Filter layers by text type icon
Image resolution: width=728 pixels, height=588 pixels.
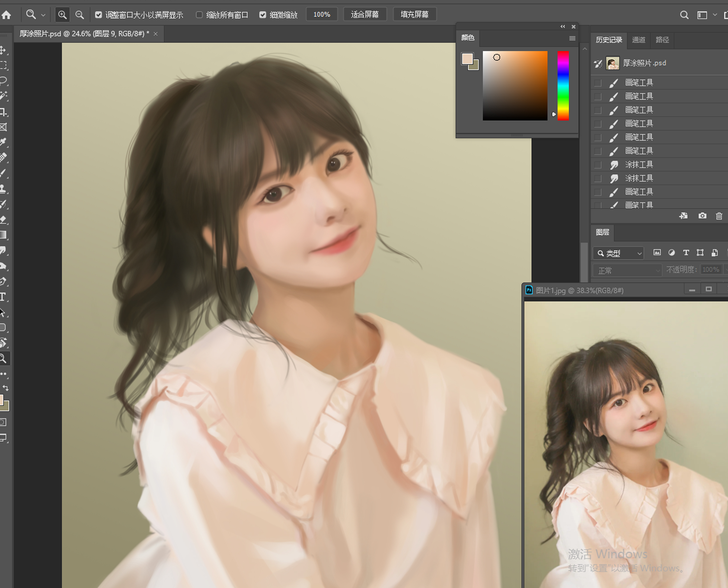(686, 253)
